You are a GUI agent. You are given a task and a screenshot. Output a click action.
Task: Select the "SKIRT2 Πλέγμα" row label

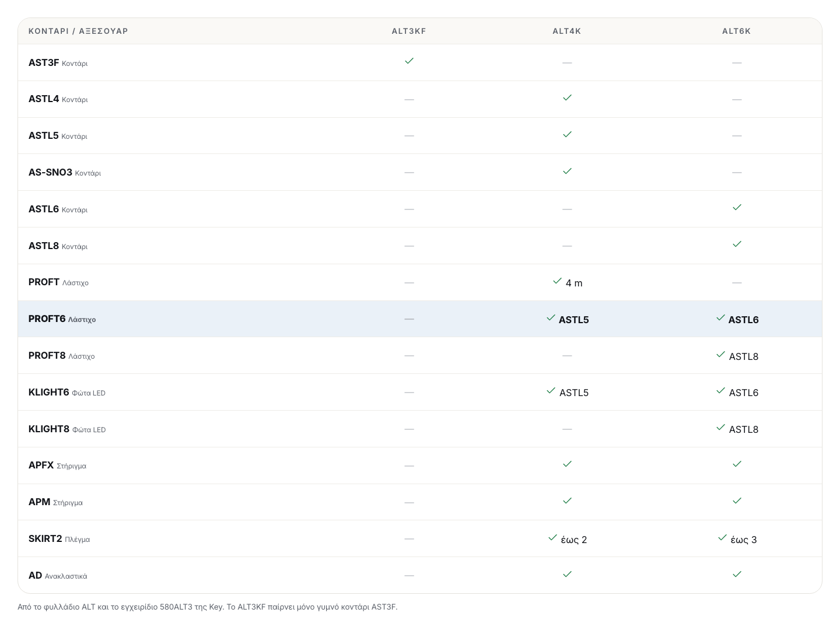tap(60, 539)
